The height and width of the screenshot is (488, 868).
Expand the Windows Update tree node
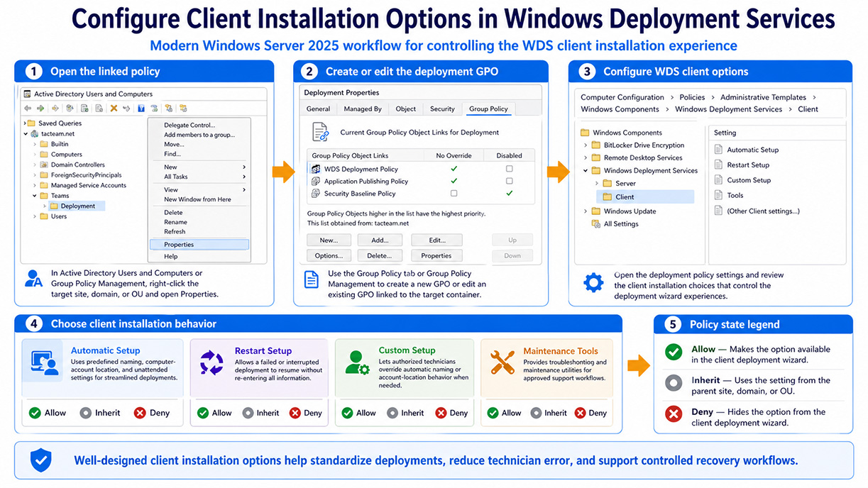point(587,211)
